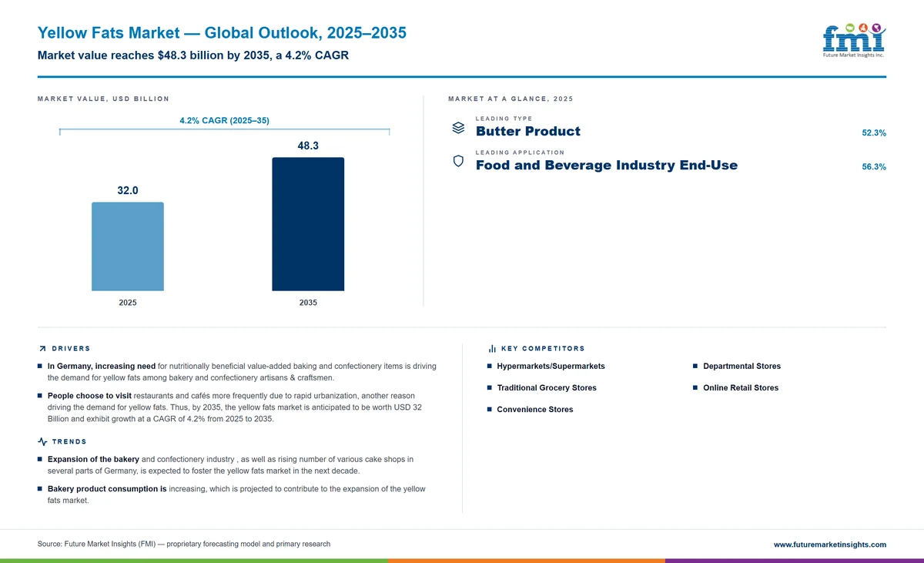Click the light blue 2025 bar
The image size is (924, 563).
tap(128, 246)
